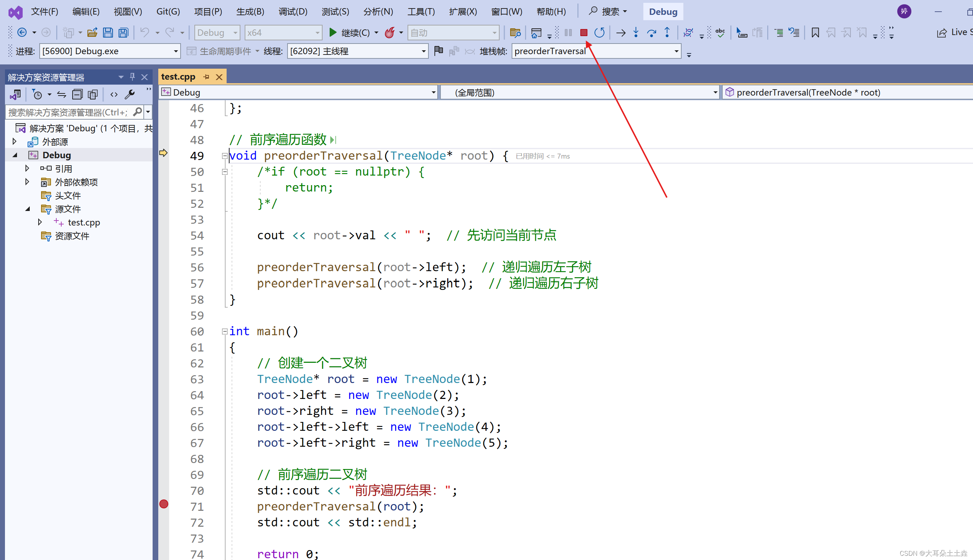Viewport: 973px width, 560px height.
Task: Close the Solution Explorer panel
Action: tap(144, 77)
